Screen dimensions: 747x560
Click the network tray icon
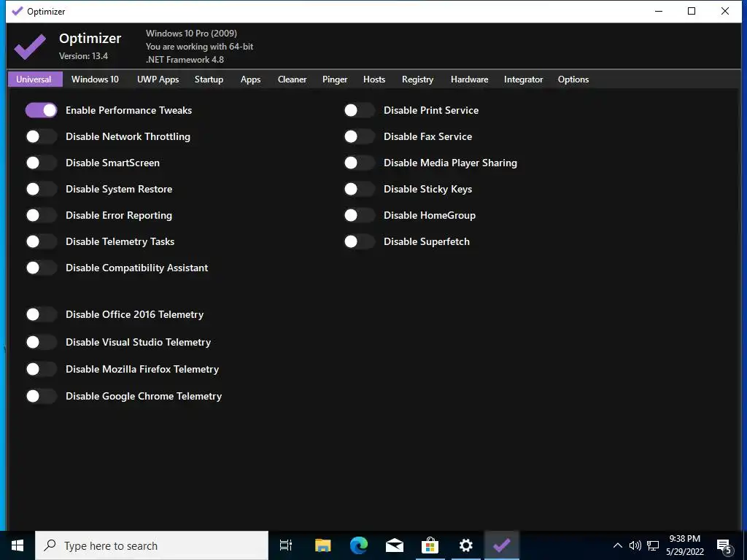coord(653,545)
